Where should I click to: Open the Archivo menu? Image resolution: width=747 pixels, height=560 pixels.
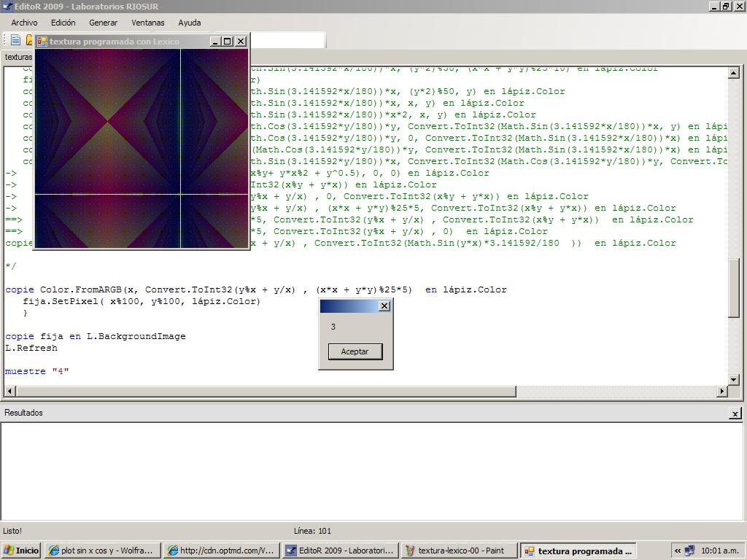24,23
